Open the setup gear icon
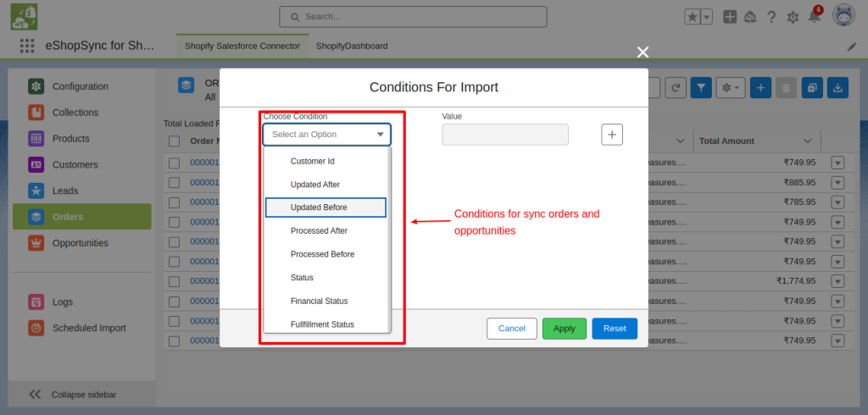 click(793, 18)
